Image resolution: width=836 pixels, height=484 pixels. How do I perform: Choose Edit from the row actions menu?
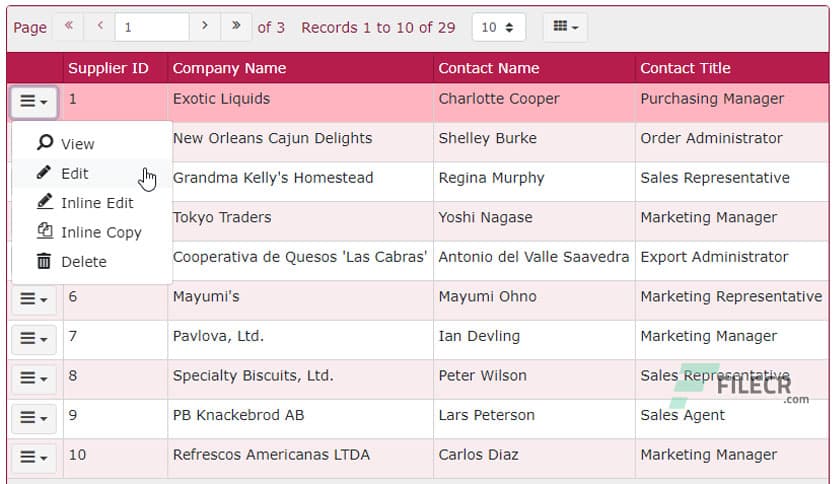click(75, 173)
